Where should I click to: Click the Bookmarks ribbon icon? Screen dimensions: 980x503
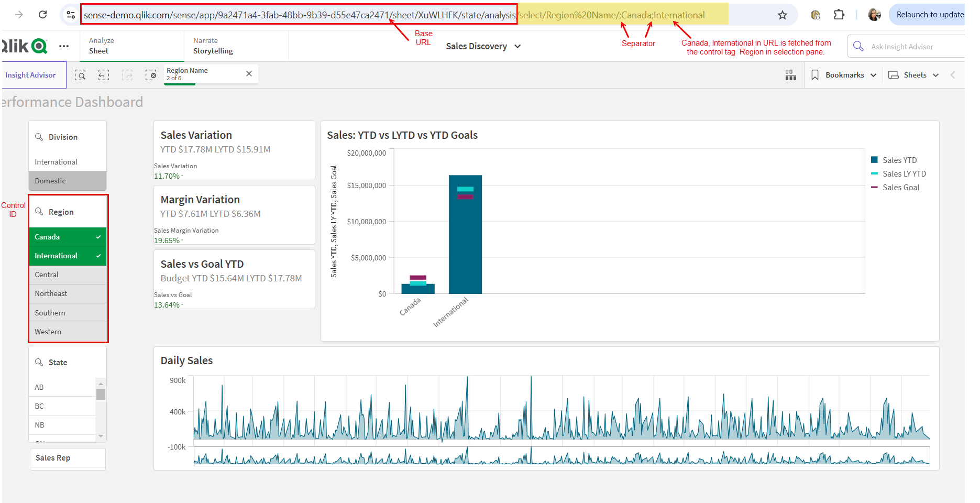815,75
